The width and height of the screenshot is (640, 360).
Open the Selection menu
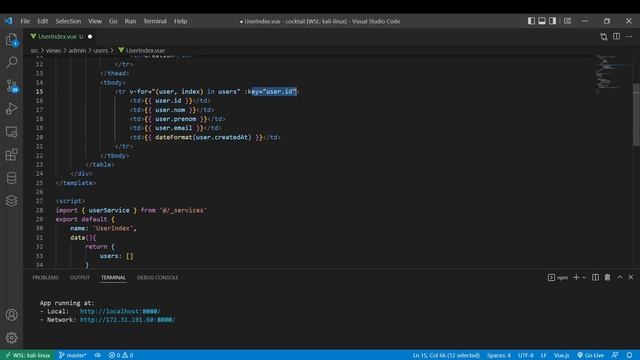pos(68,21)
